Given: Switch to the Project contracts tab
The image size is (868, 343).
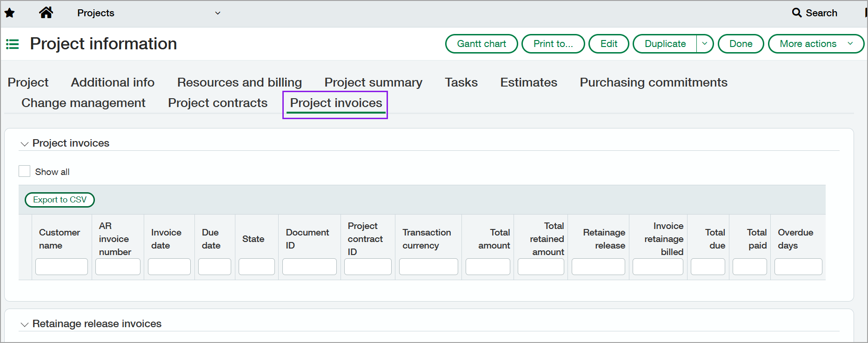Looking at the screenshot, I should click(x=218, y=103).
